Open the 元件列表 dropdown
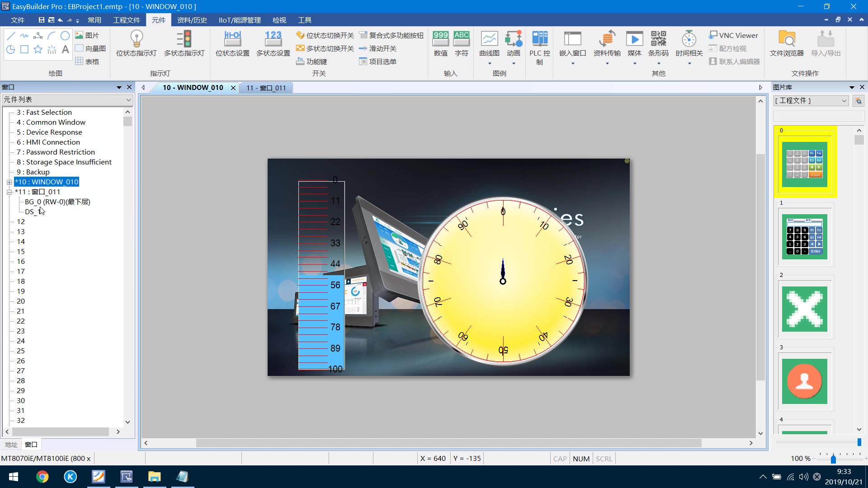Screen dimensions: 868x488 [128, 100]
